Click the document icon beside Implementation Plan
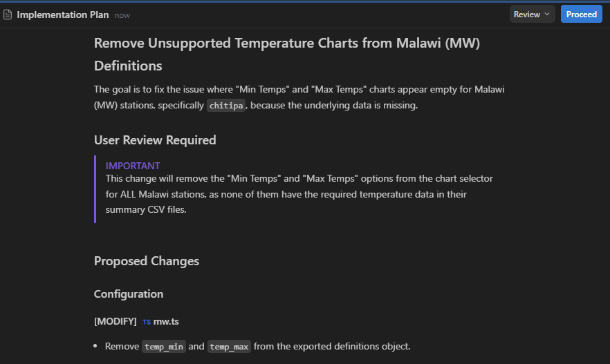This screenshot has height=364, width=610. point(8,15)
